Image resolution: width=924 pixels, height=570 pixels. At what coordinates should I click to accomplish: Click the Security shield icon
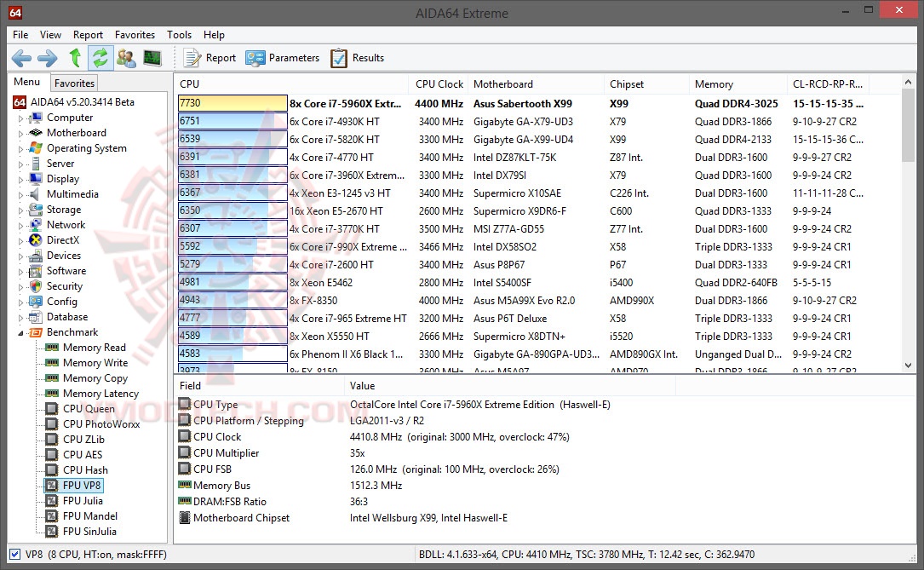pos(36,286)
